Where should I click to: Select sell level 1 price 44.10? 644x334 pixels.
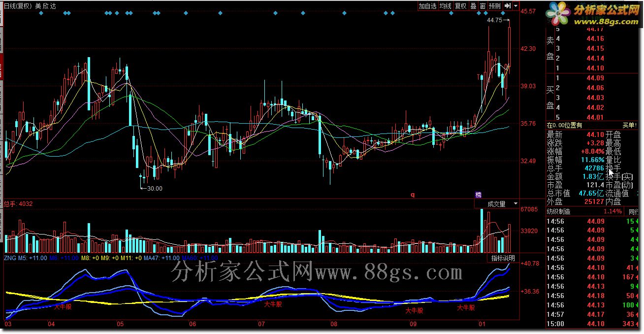pyautogui.click(x=595, y=68)
